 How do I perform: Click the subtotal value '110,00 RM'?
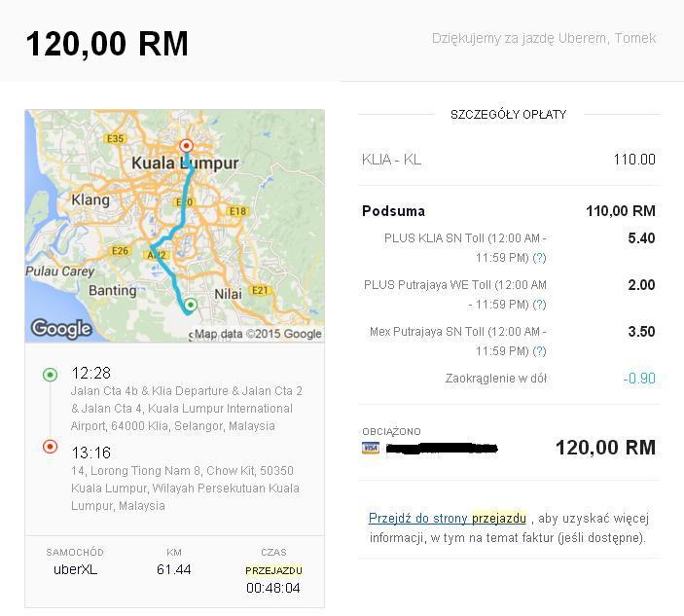point(621,211)
